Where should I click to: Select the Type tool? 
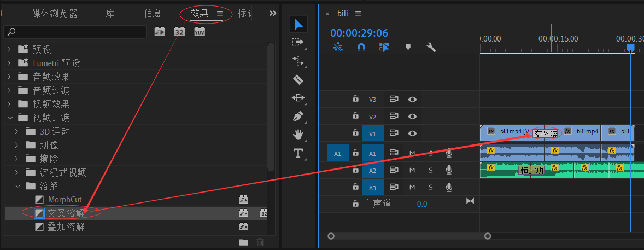coord(298,153)
